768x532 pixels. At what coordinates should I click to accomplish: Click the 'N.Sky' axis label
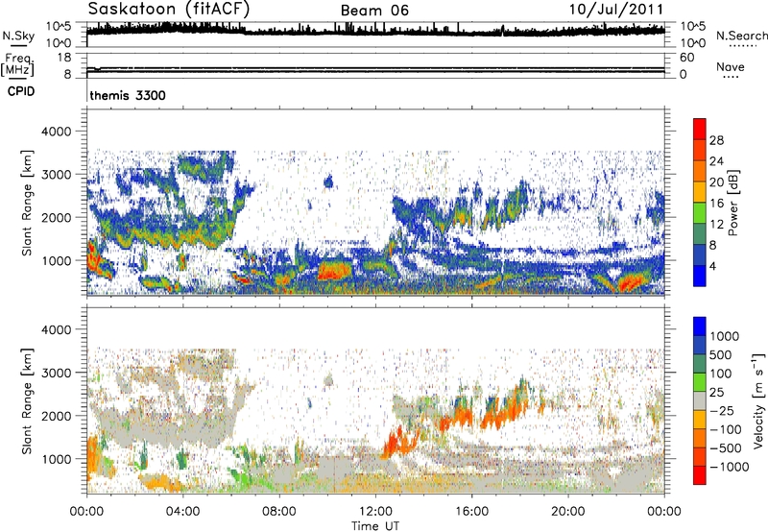[18, 36]
